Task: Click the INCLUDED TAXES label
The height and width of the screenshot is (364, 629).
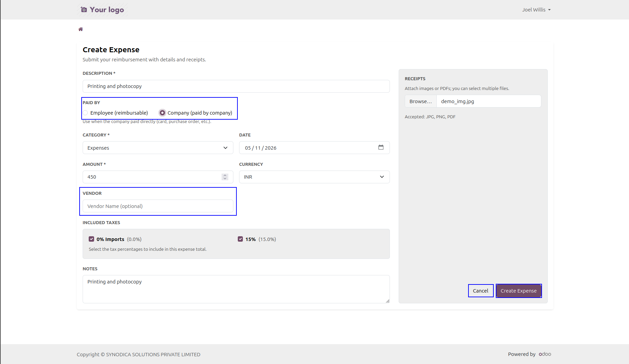Action: [x=101, y=222]
